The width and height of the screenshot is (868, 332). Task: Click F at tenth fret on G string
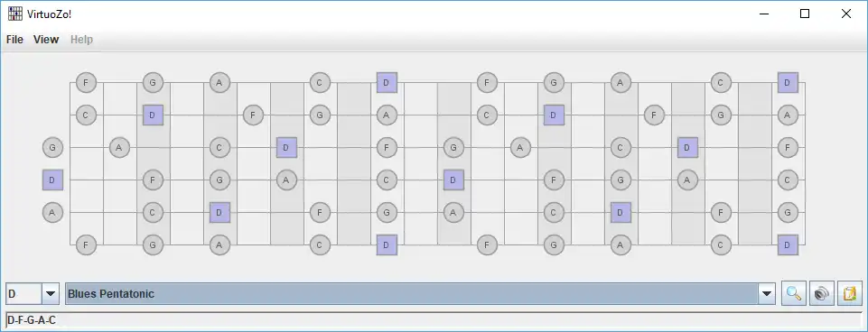[387, 148]
